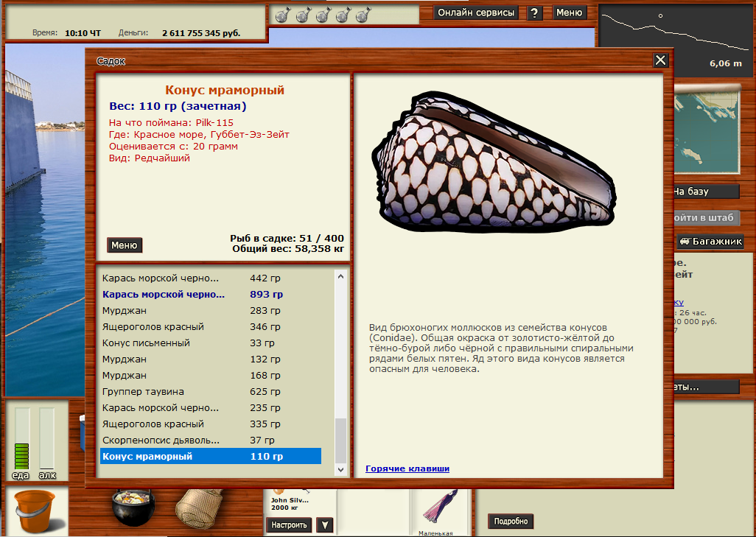This screenshot has height=537, width=756.
Task: Click the woven keepnet sack icon
Action: 199,508
